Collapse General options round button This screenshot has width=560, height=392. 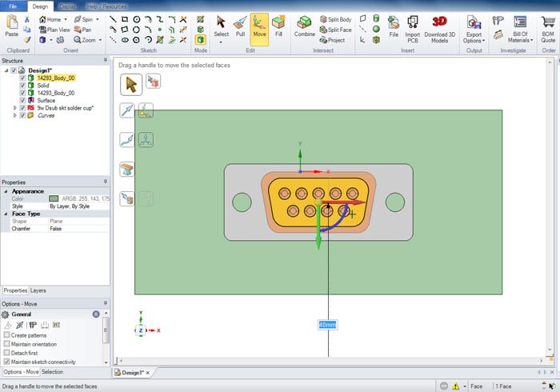point(96,314)
